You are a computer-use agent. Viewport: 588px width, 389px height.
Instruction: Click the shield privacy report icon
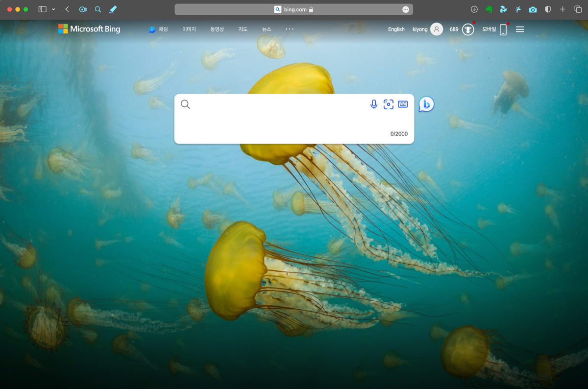(x=548, y=9)
